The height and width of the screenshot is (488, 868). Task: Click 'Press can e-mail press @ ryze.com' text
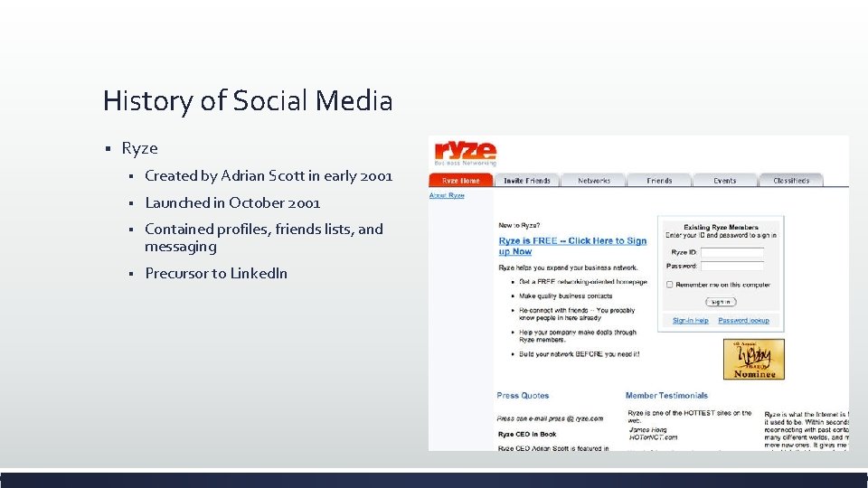point(550,418)
